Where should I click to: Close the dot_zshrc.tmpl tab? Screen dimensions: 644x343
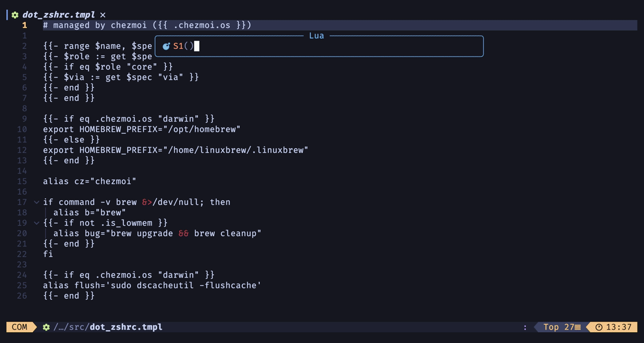coord(103,15)
